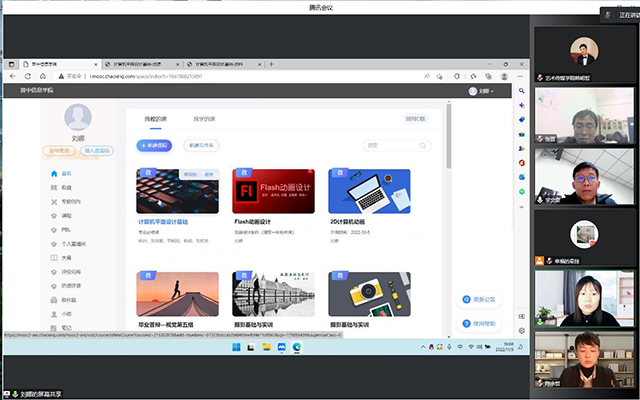Open the Edge sidebar Office icon

522,163
